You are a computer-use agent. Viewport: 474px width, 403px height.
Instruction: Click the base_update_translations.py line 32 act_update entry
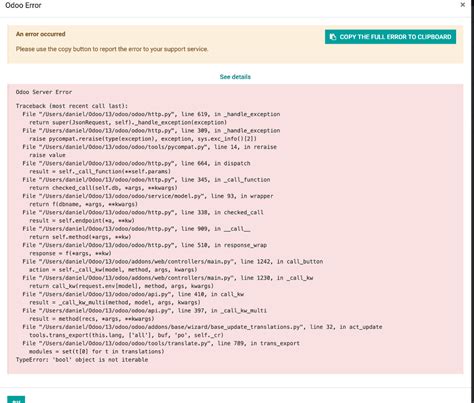click(202, 327)
